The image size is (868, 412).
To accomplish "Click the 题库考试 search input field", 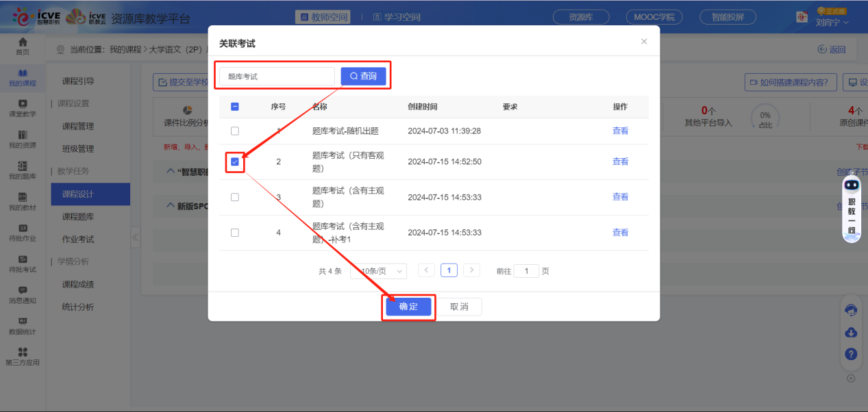I will 277,77.
